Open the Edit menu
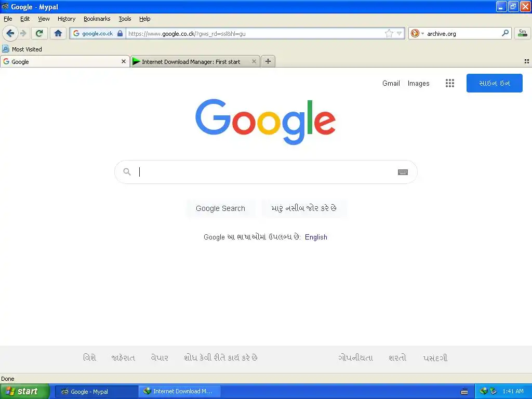Image resolution: width=532 pixels, height=399 pixels. 25,19
